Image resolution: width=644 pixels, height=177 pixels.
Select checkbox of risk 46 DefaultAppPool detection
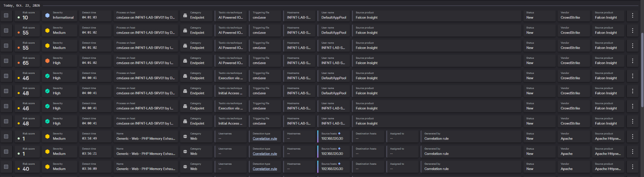[6, 76]
